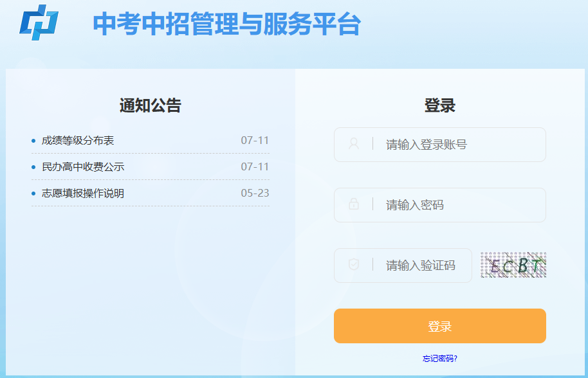Click the bullet dot before 民办高中收费公示
Image resolution: width=588 pixels, height=378 pixels.
tap(33, 167)
